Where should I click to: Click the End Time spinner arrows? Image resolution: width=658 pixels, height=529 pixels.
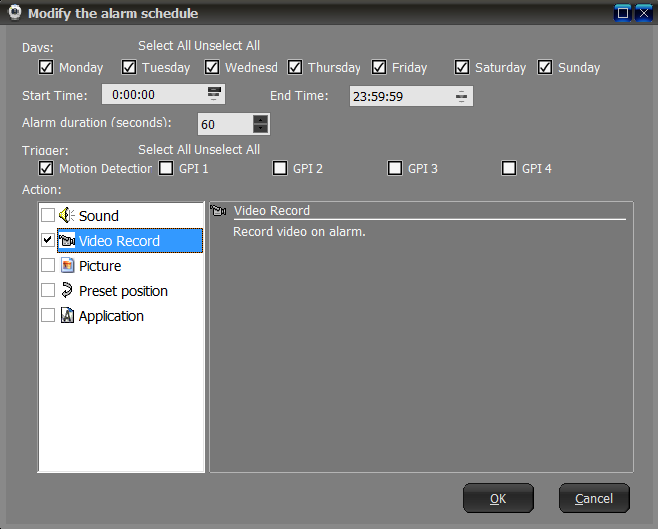point(462,96)
